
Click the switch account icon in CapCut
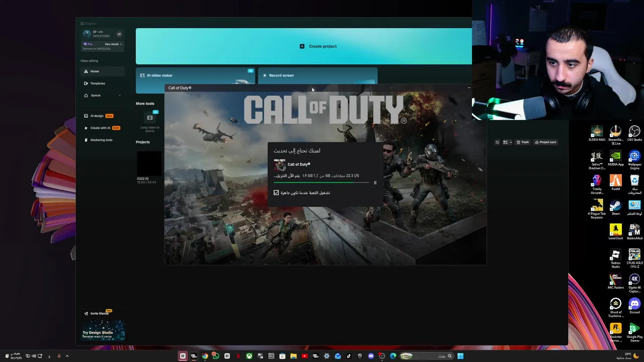tap(119, 34)
